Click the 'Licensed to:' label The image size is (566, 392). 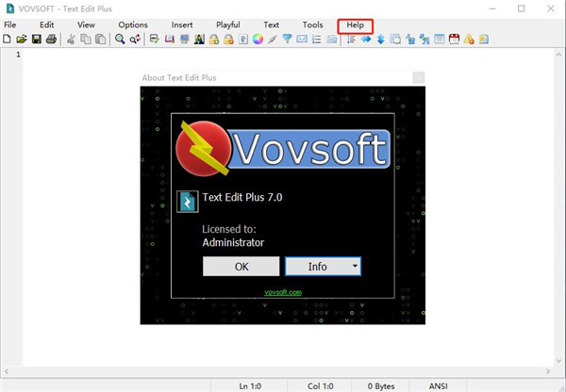[229, 229]
